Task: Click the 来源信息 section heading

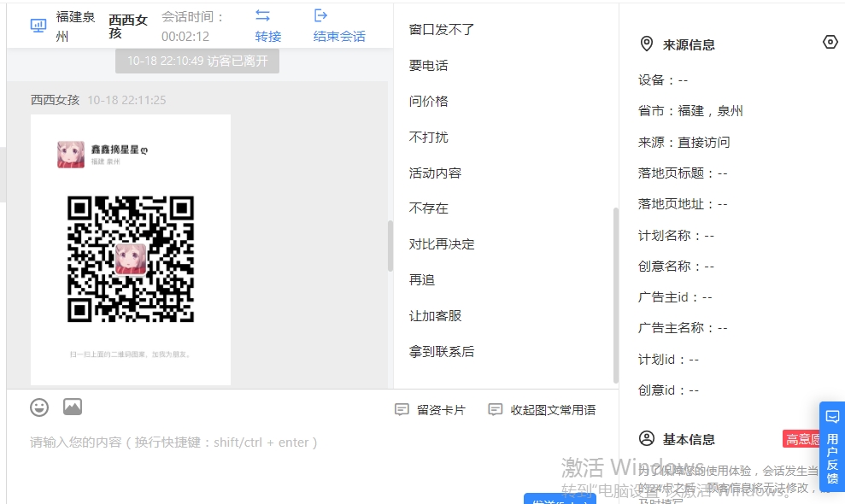Action: pos(689,44)
